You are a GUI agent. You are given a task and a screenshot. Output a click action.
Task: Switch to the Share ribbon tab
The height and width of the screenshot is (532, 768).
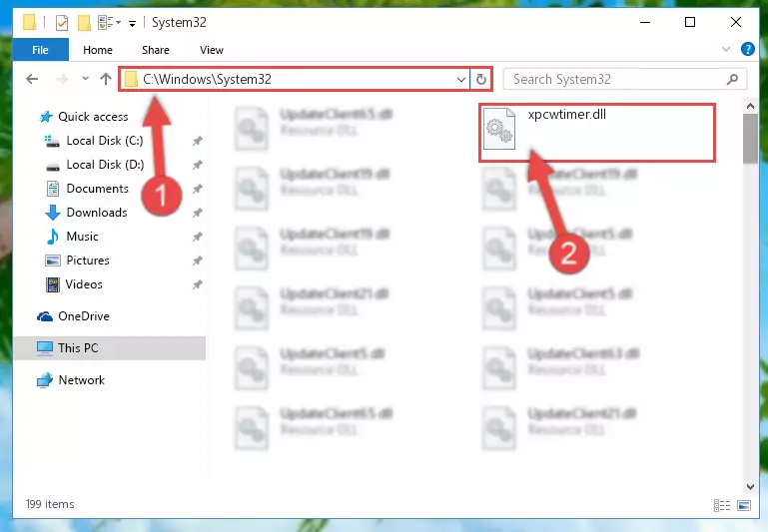tap(155, 50)
